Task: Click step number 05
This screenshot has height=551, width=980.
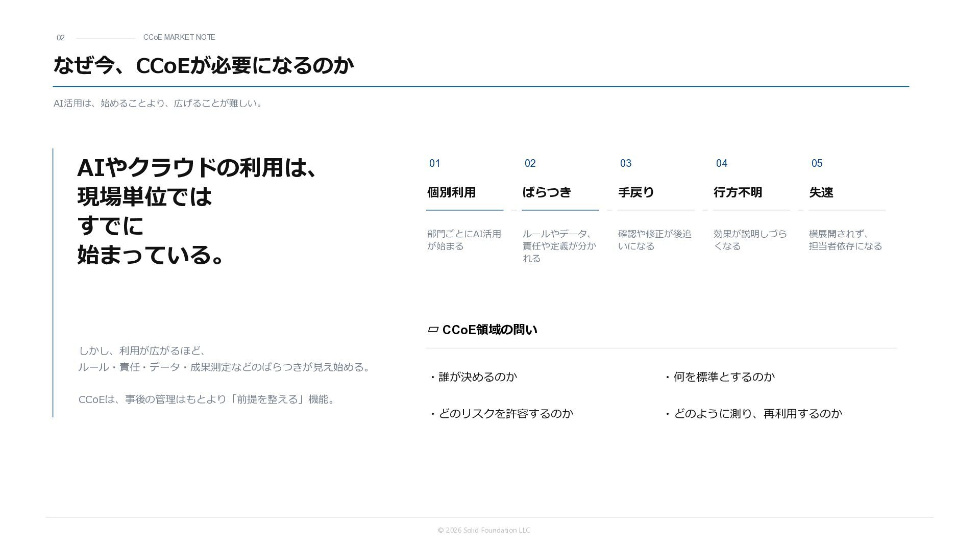Action: coord(817,163)
